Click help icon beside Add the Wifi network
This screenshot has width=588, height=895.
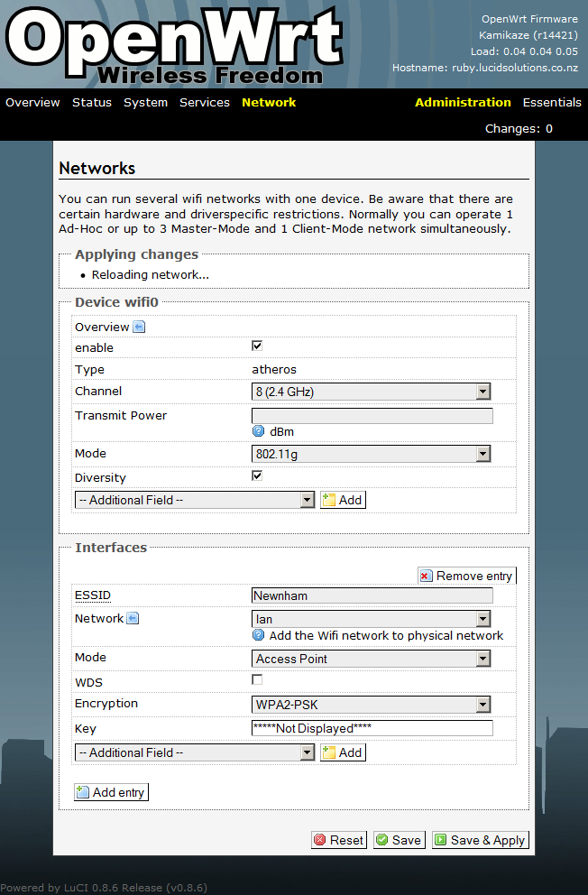tap(258, 635)
